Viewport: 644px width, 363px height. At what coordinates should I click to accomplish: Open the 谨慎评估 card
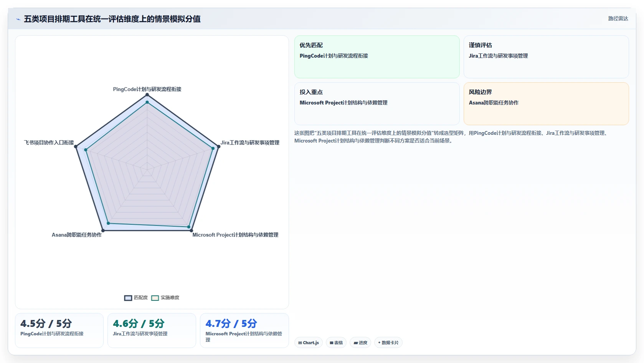(x=546, y=57)
